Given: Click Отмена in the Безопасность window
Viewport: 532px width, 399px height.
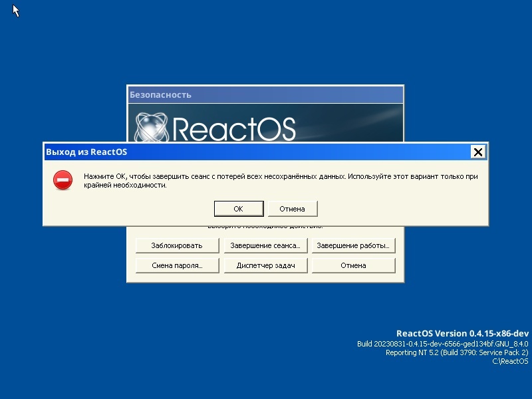Looking at the screenshot, I should tap(353, 265).
